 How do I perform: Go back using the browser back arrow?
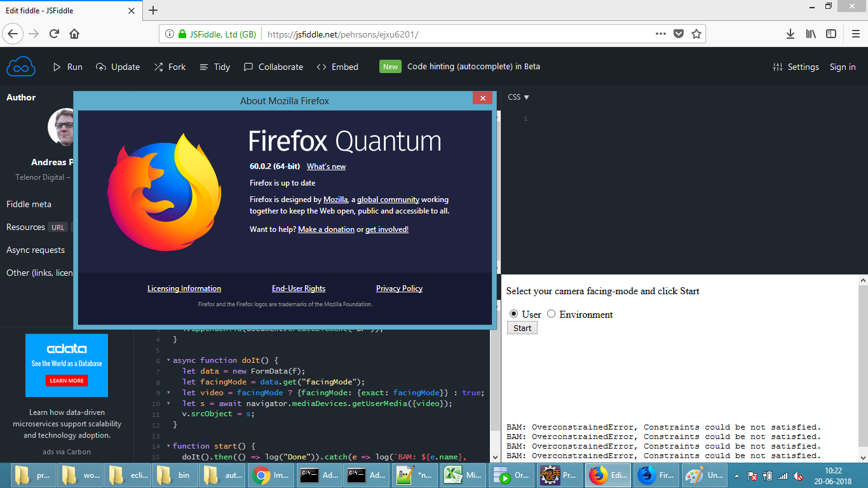point(13,34)
